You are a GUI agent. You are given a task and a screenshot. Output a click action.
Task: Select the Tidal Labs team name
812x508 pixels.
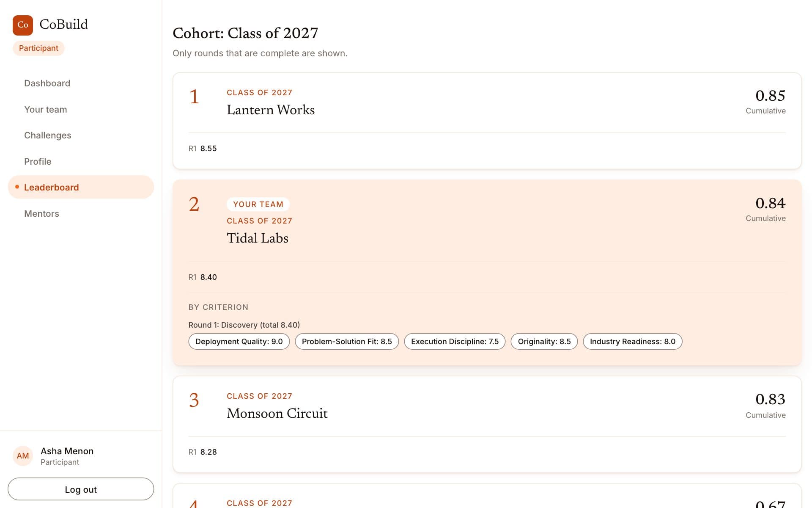coord(257,238)
